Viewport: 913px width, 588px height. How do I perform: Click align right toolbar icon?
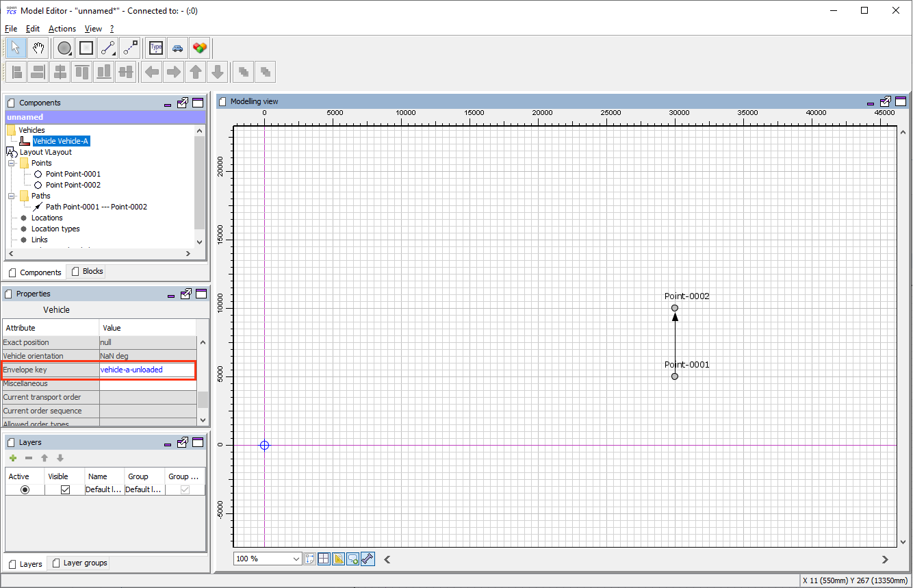[38, 71]
